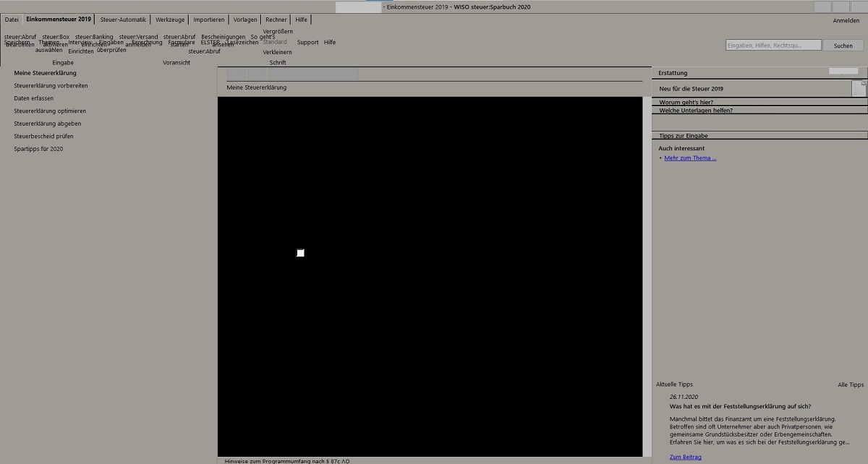
Task: Switch to the Steuer-Automatik tab
Action: (x=123, y=20)
